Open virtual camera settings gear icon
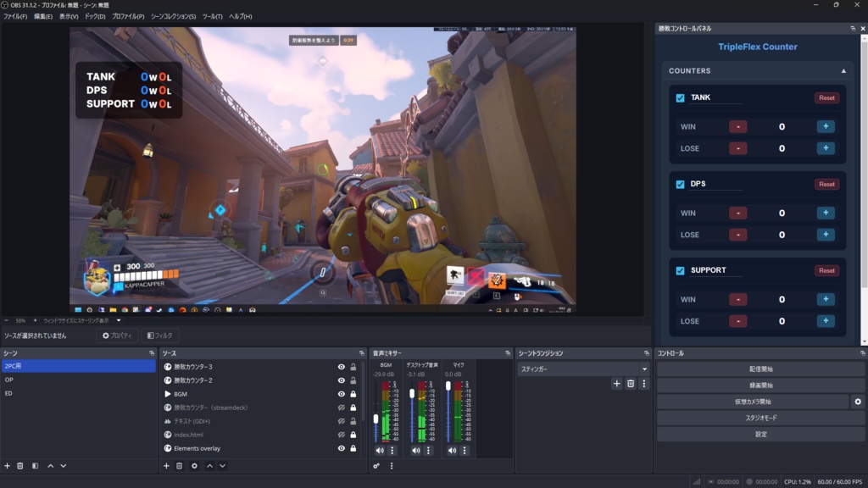868x488 pixels. (x=858, y=402)
